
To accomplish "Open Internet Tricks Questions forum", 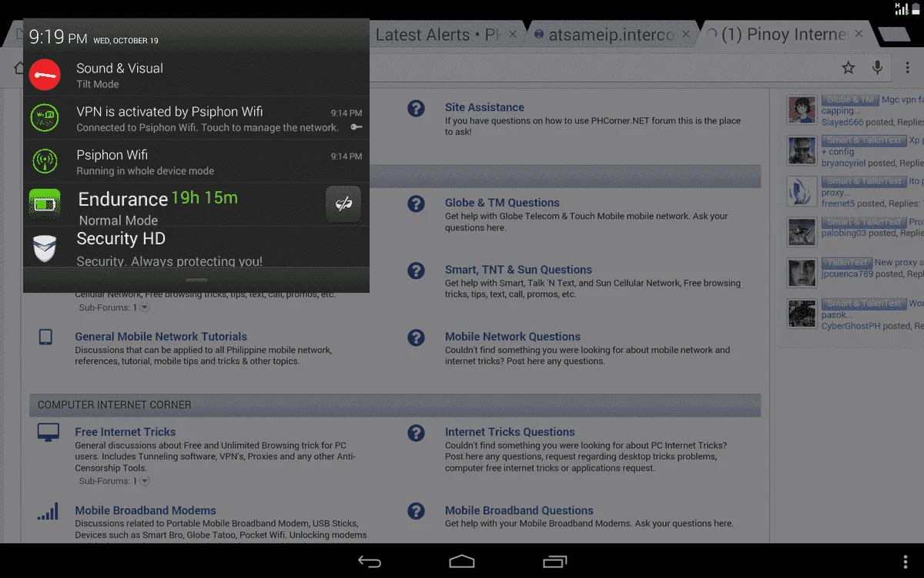I will (510, 432).
